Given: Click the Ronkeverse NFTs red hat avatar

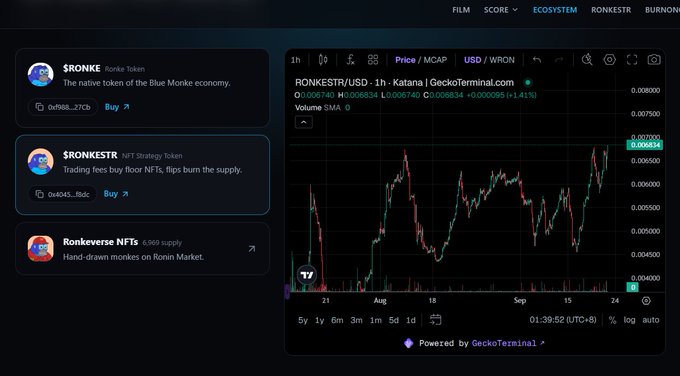Looking at the screenshot, I should click(41, 248).
